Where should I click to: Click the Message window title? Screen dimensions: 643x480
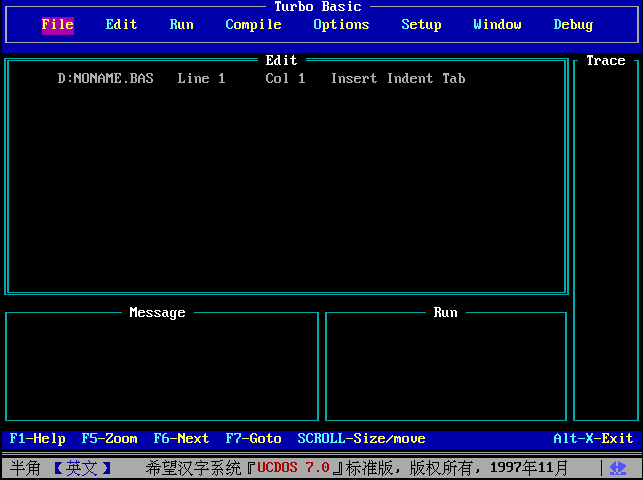coord(157,313)
